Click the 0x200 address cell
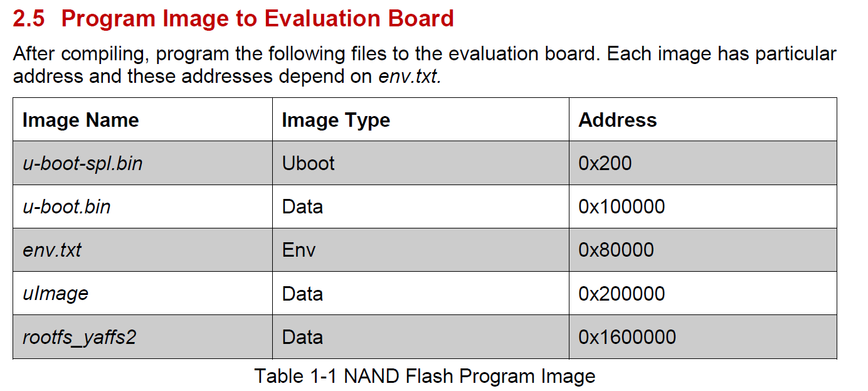Screen dimensions: 868x391 tap(605, 163)
